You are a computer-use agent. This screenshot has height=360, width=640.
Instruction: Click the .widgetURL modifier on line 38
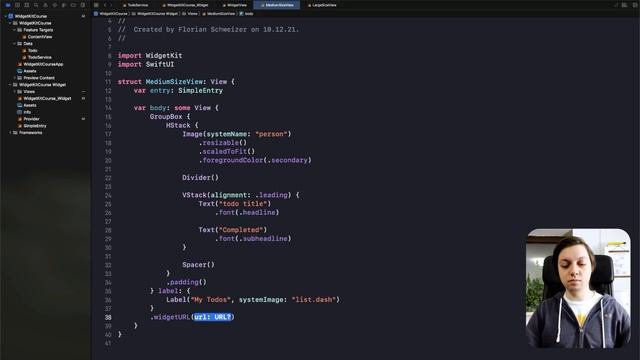pos(170,317)
